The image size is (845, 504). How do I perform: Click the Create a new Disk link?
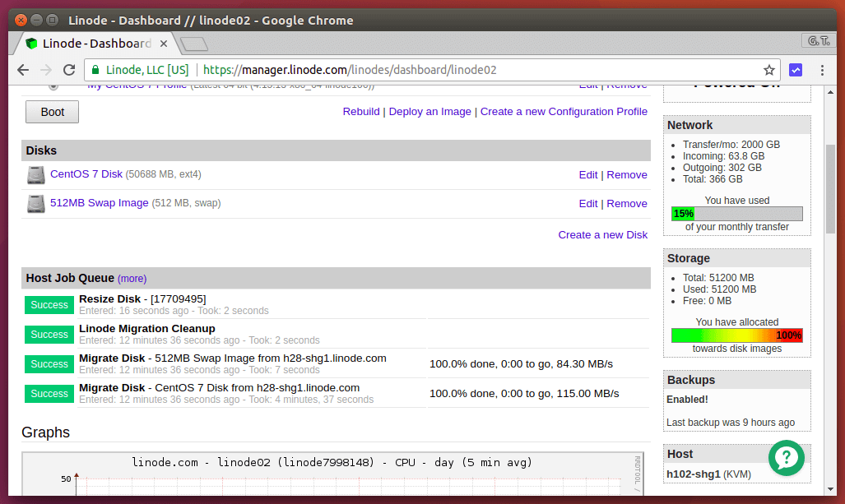coord(602,235)
